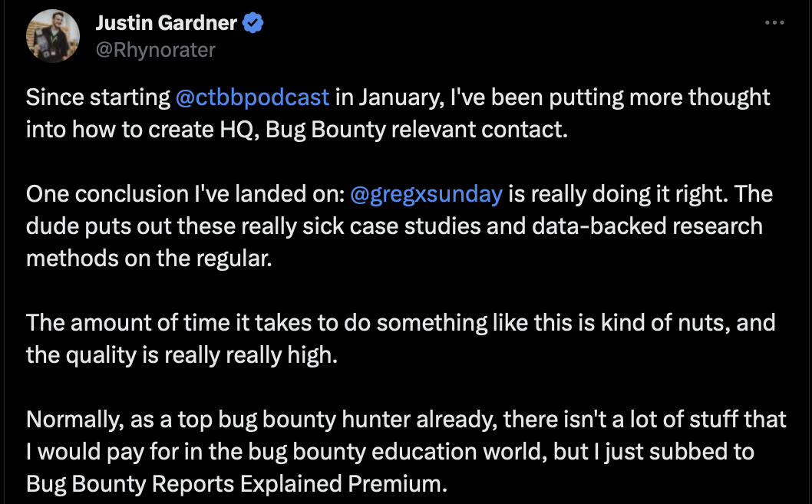
Task: Open the three-dot more options menu
Action: [774, 23]
